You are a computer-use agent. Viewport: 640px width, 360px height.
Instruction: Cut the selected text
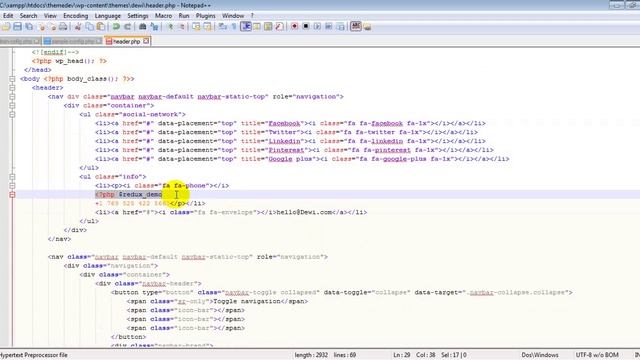pyautogui.click(x=78, y=27)
